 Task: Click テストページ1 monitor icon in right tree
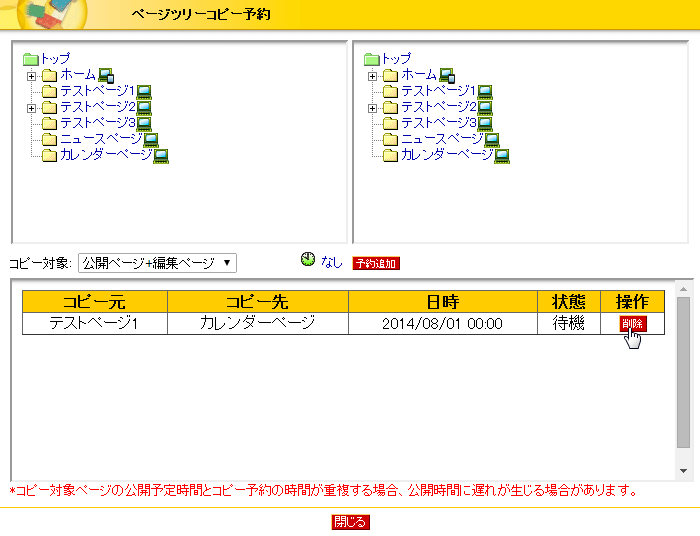tap(485, 92)
